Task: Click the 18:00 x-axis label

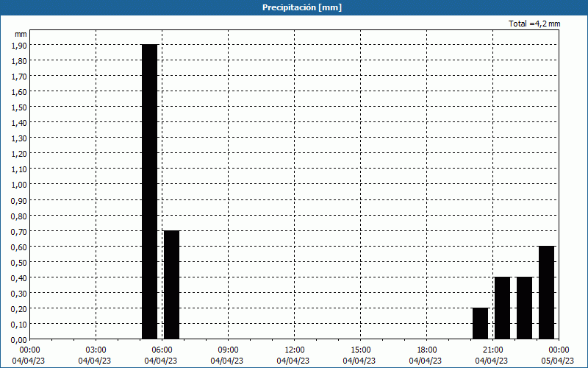Action: tap(427, 350)
